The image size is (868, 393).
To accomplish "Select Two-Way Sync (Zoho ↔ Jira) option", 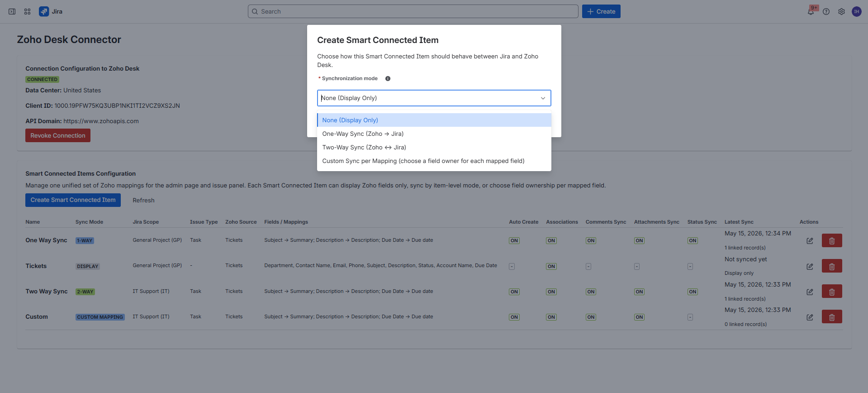I will pyautogui.click(x=434, y=147).
